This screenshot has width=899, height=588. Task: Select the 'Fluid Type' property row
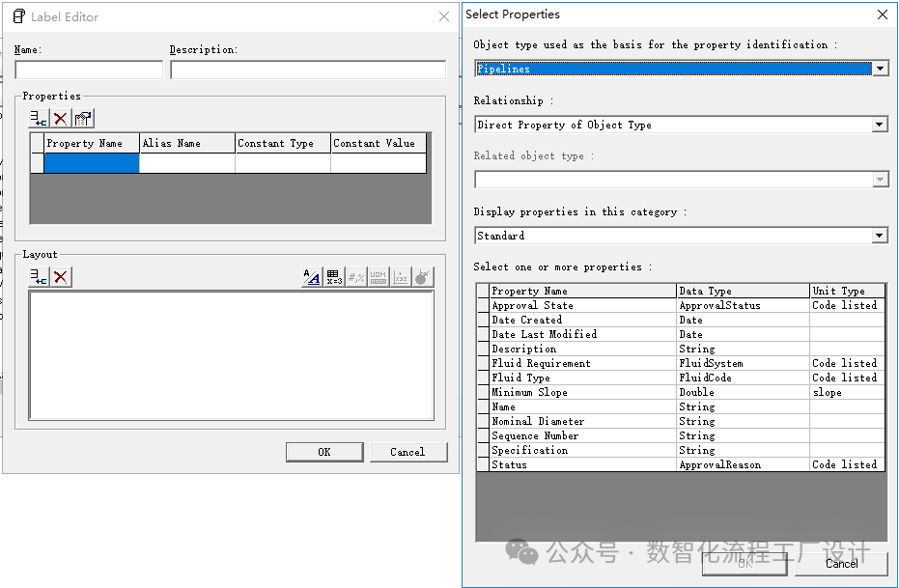(x=681, y=378)
